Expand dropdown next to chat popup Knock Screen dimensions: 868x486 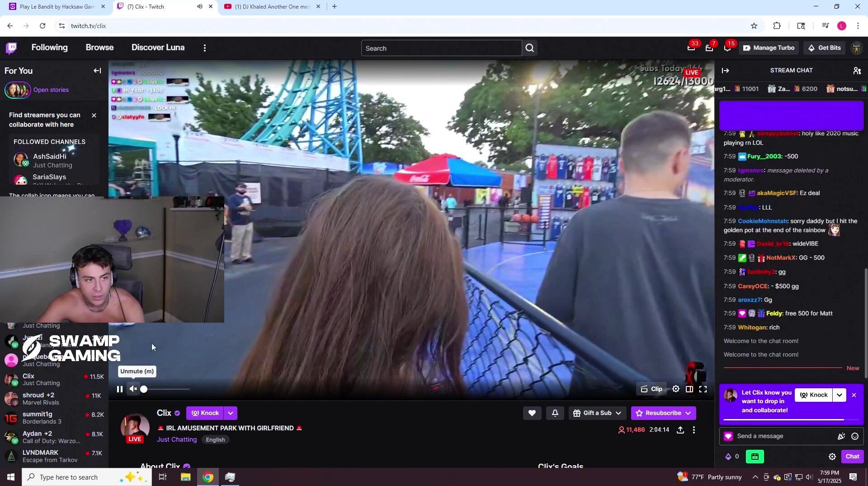point(840,395)
